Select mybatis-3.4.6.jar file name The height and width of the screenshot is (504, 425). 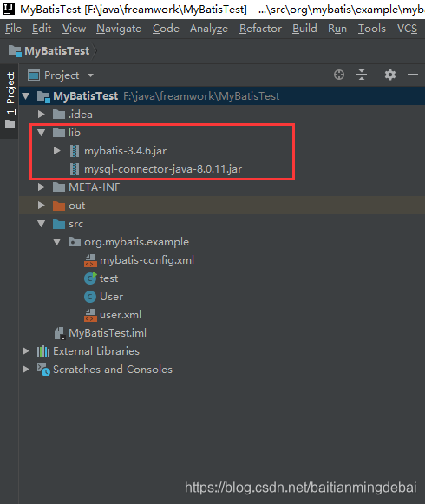[x=126, y=151]
